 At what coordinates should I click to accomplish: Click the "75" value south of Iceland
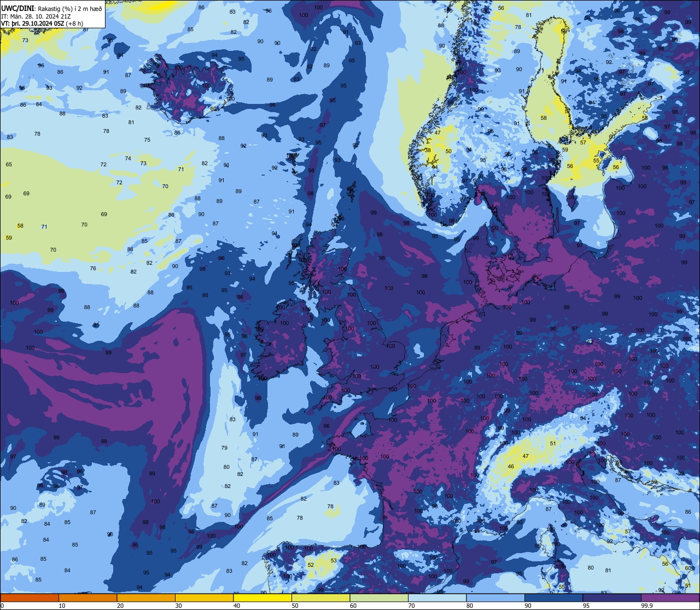(x=147, y=140)
